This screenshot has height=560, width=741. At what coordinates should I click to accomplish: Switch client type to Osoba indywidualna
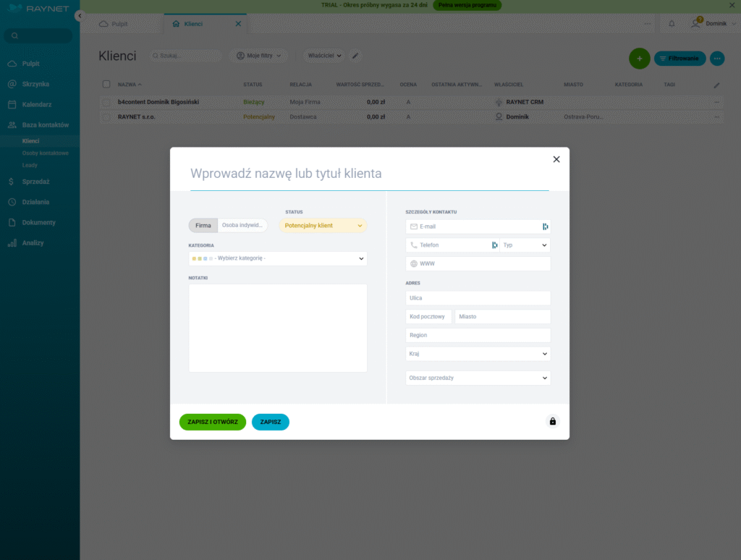coord(242,225)
